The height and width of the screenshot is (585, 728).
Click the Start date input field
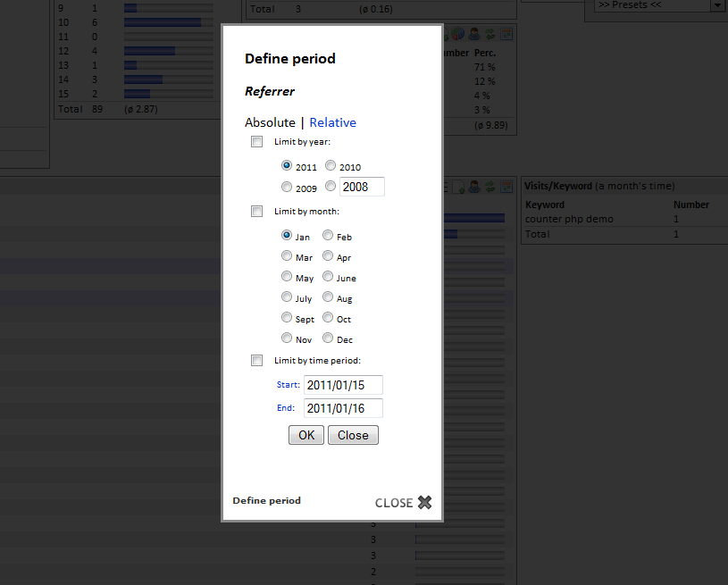pyautogui.click(x=343, y=386)
